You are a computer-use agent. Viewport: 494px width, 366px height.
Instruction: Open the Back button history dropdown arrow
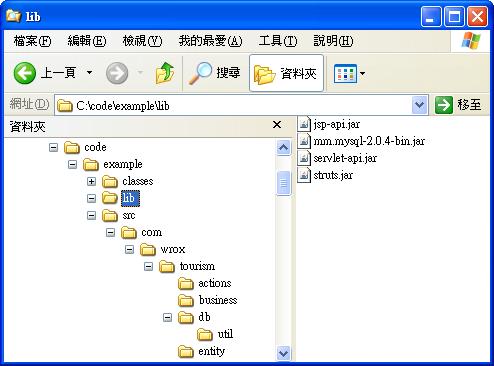pos(89,72)
